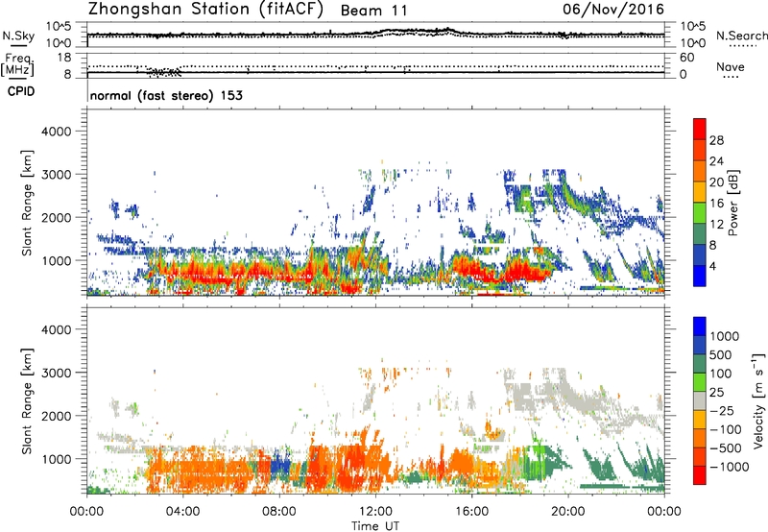This screenshot has height=532, width=768.
Task: Click the blue velocity patch near 08:00
Action: 279,464
